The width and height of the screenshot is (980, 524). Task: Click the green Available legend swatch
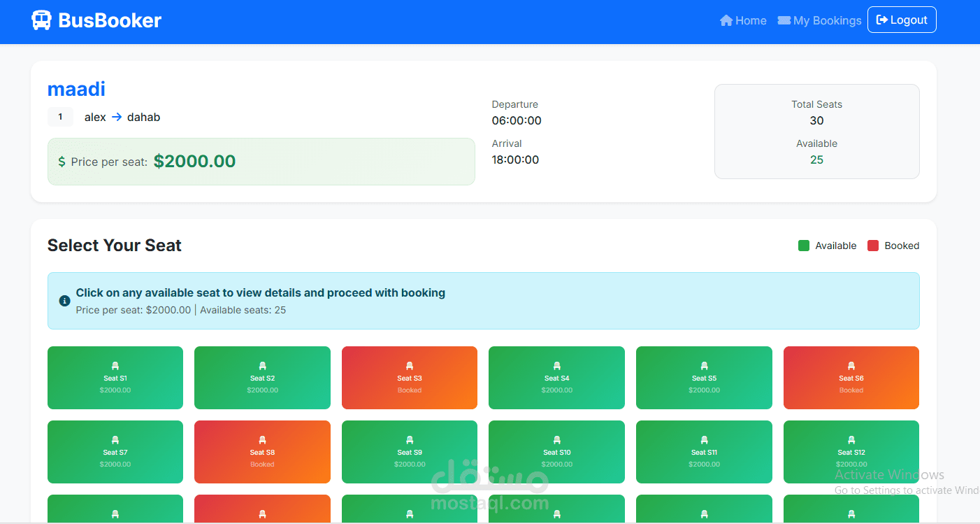804,246
